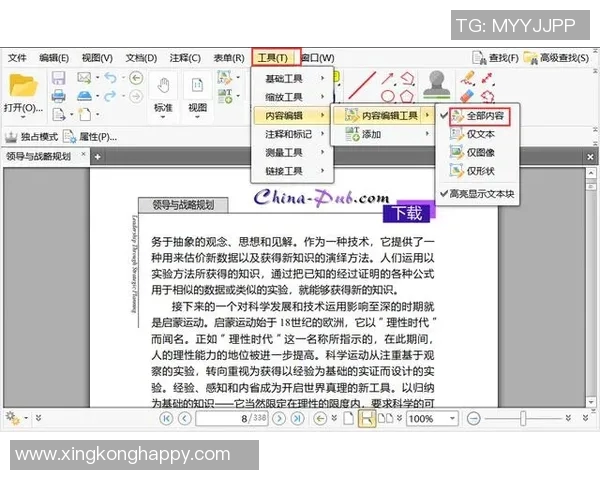Click the new document icon

(x=85, y=114)
